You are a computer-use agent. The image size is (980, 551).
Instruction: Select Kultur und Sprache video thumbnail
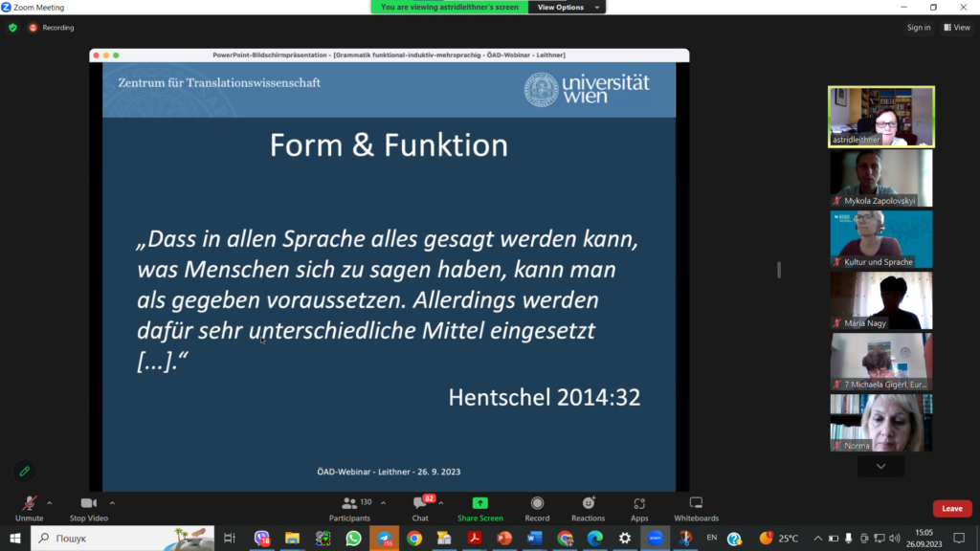(x=881, y=239)
